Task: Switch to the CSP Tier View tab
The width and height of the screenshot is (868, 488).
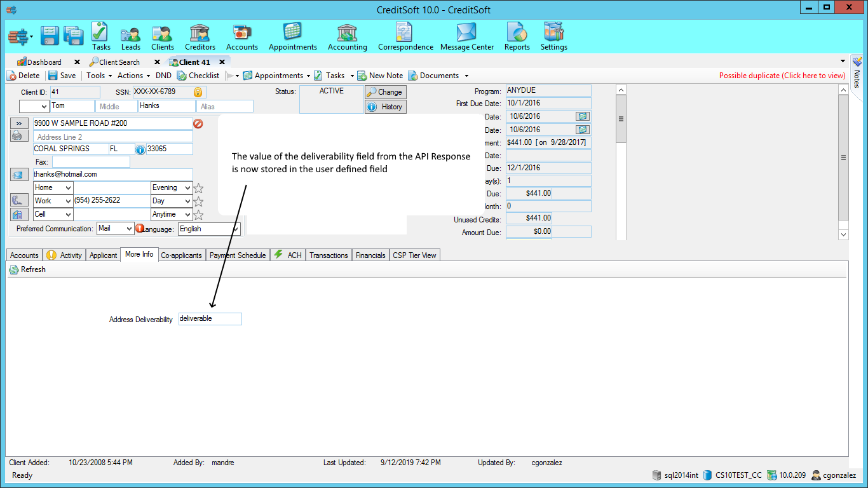Action: pos(414,255)
